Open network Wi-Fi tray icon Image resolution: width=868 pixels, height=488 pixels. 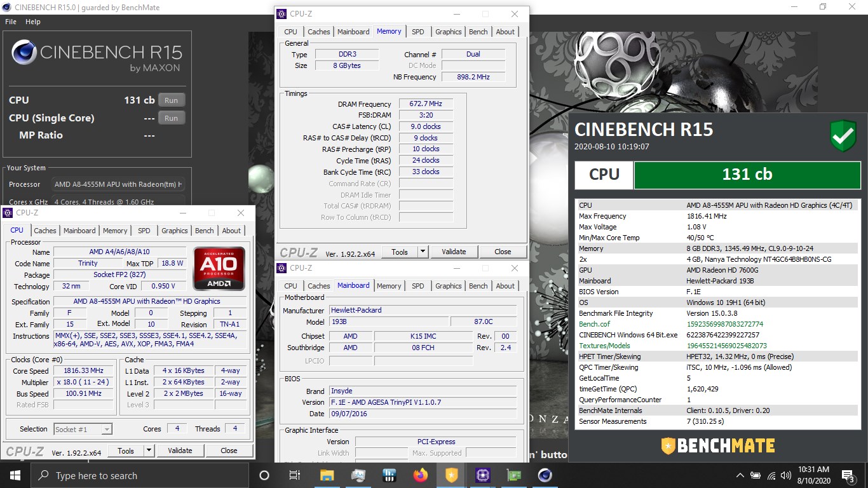pos(771,475)
